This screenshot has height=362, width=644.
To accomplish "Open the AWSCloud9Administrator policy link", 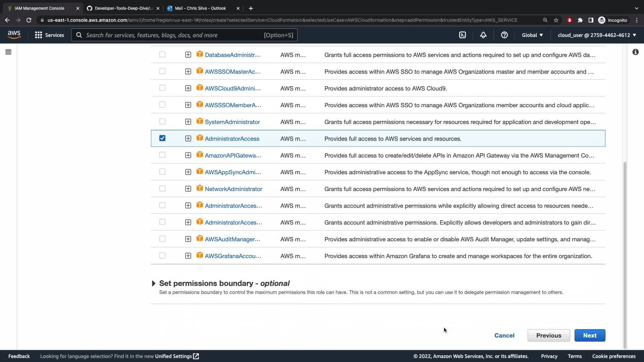I will (232, 88).
